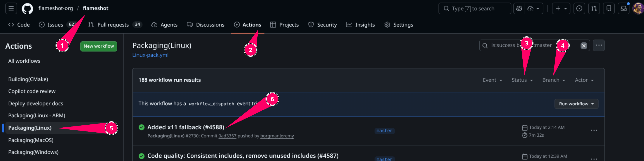Go to the Pull requests tab
The width and height of the screenshot is (644, 161).
pos(113,25)
